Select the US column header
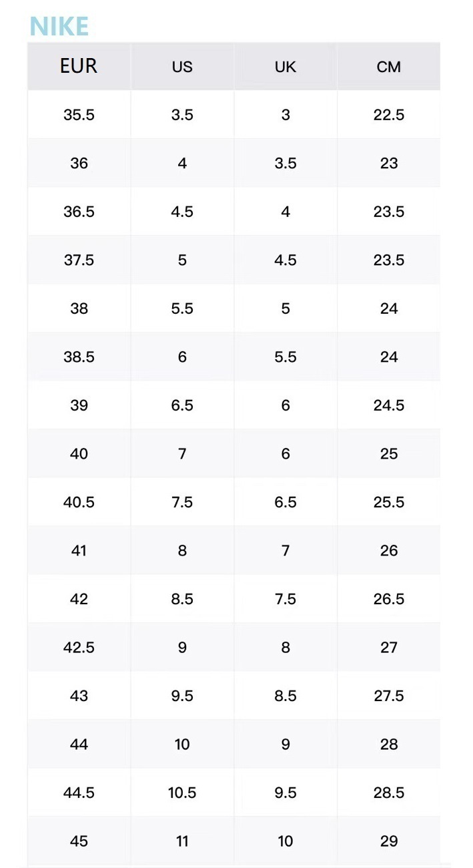Viewport: 473px width, 868px height. pos(182,66)
